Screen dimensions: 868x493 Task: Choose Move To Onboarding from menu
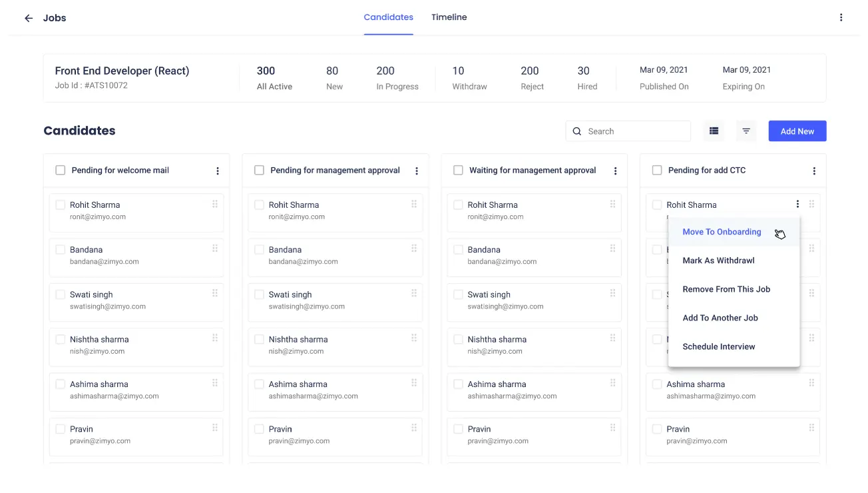pos(734,232)
